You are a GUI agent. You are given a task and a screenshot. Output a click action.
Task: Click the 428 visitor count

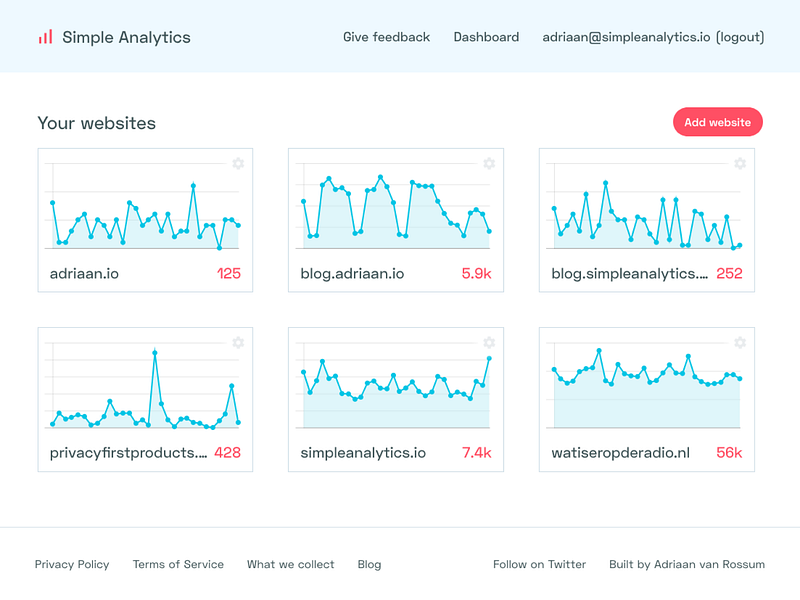pos(228,453)
